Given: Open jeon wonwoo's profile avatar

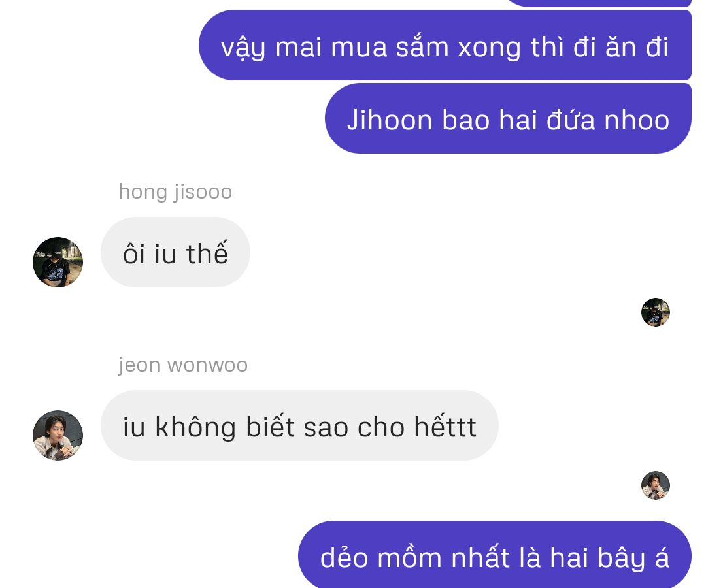Looking at the screenshot, I should 58,435.
